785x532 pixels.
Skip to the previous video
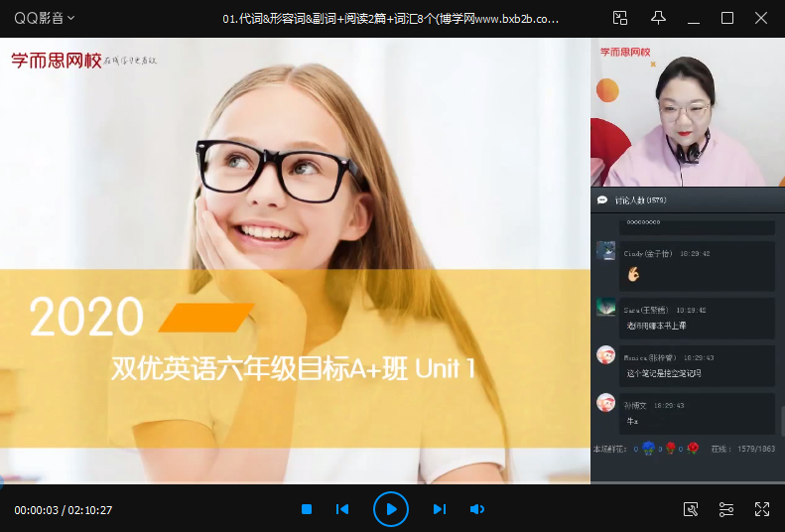click(342, 509)
